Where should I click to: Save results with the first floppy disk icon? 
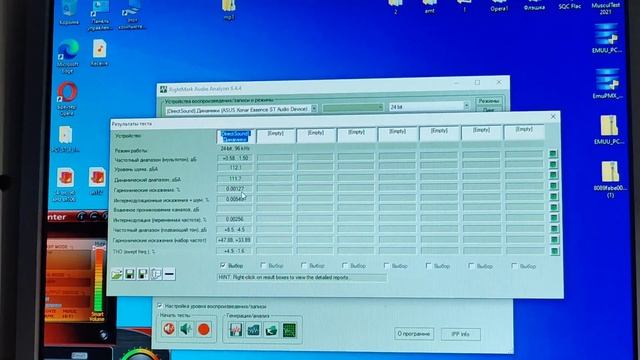[130, 274]
